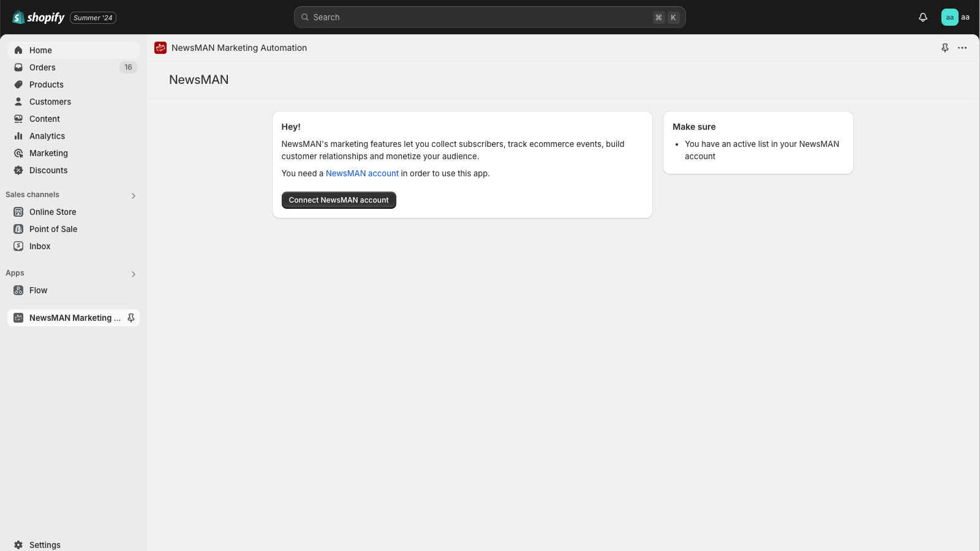980x551 pixels.
Task: Click the Analytics bar chart icon
Action: 18,136
